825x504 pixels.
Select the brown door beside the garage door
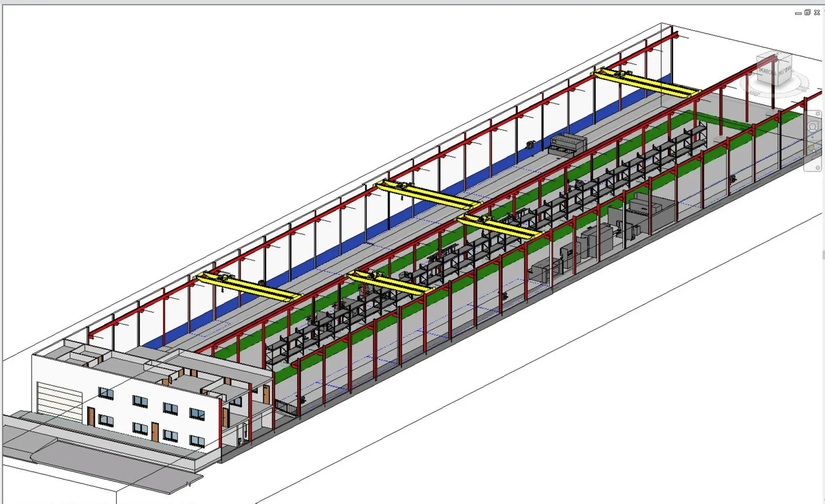tap(91, 416)
